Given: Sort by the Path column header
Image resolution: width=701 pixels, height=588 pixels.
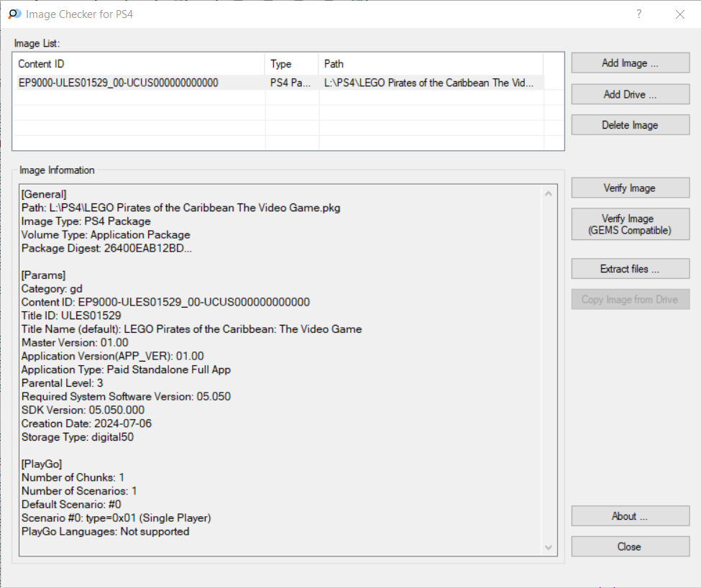Looking at the screenshot, I should pyautogui.click(x=431, y=64).
